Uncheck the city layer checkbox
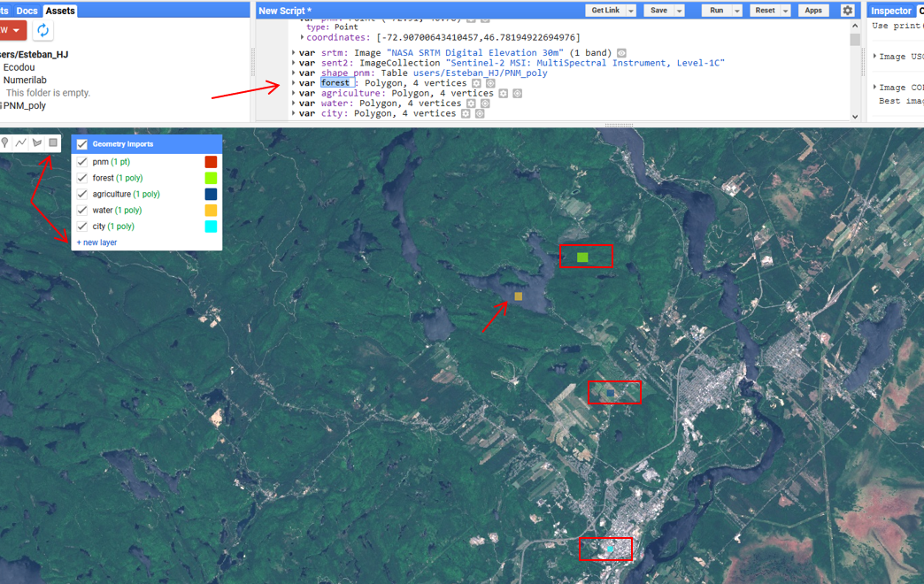The width and height of the screenshot is (924, 584). [82, 227]
